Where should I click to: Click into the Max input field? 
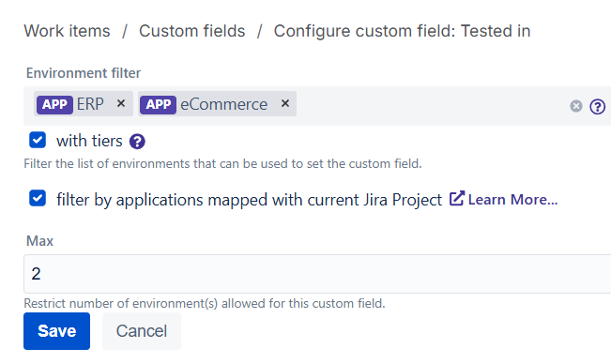click(x=317, y=274)
